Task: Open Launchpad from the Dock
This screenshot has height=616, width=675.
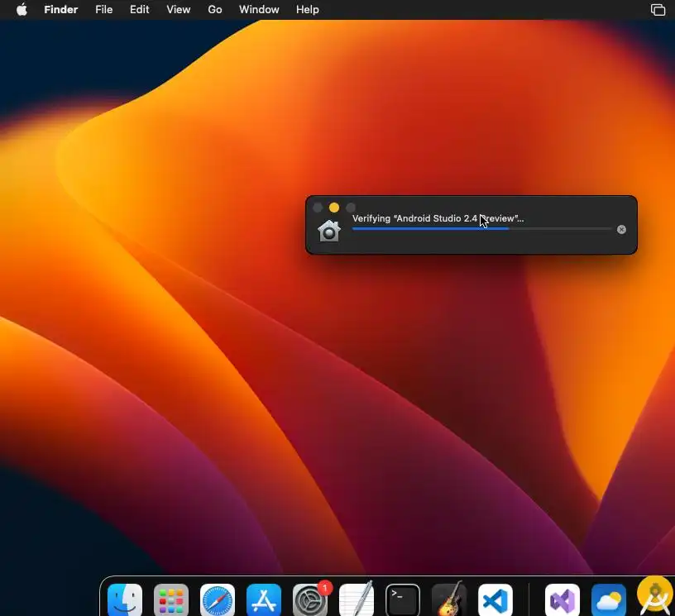Action: click(x=171, y=600)
